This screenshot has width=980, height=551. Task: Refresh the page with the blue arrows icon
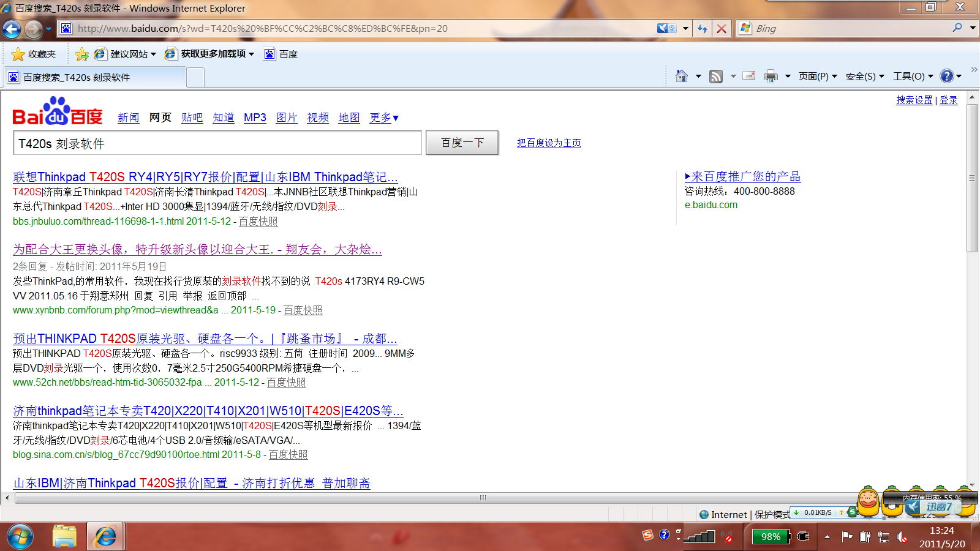(703, 28)
